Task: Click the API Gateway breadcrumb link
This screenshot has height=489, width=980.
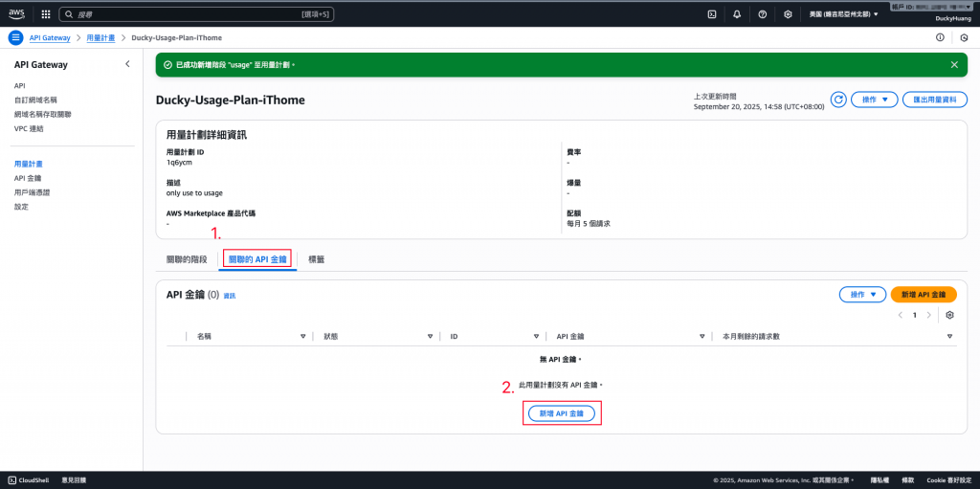Action: coord(50,37)
